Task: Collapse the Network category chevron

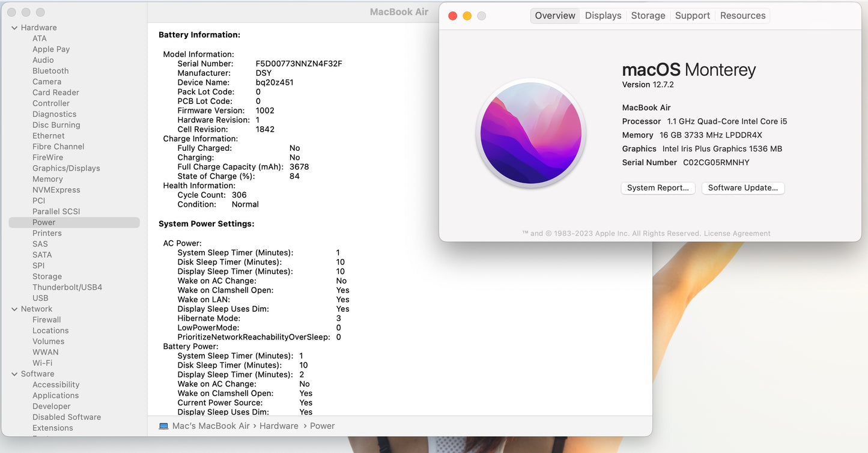Action: 14,309
